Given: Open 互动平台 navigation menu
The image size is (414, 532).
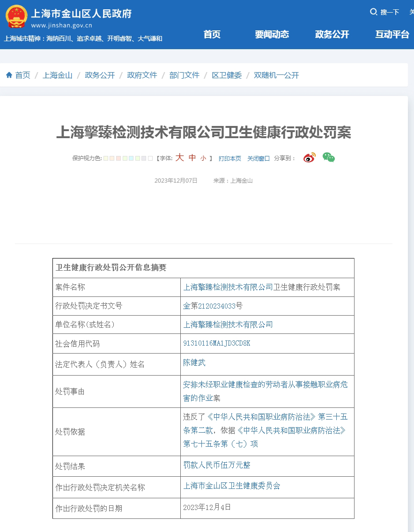Looking at the screenshot, I should pyautogui.click(x=392, y=34).
